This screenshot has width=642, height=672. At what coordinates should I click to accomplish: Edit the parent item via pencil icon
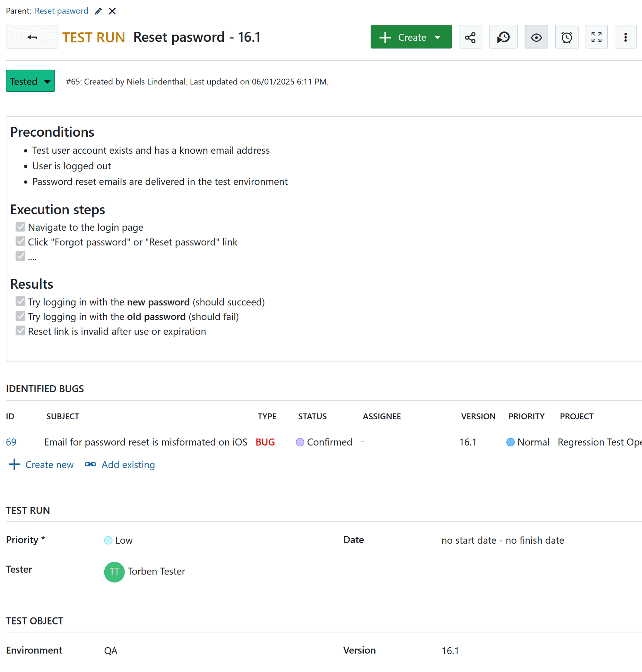(98, 11)
